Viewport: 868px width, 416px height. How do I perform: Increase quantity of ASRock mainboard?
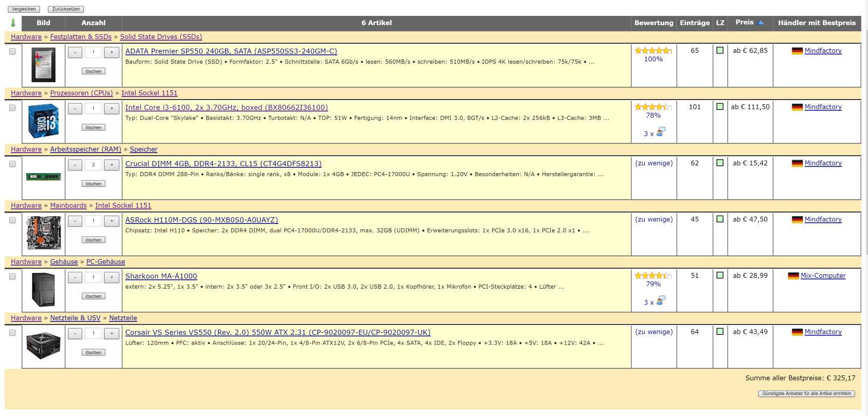[x=111, y=221]
